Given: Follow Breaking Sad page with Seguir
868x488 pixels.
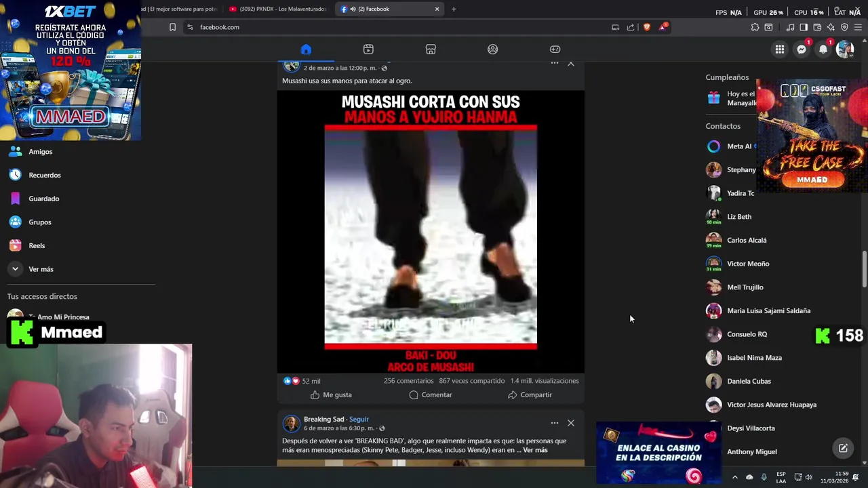Looking at the screenshot, I should coord(359,419).
